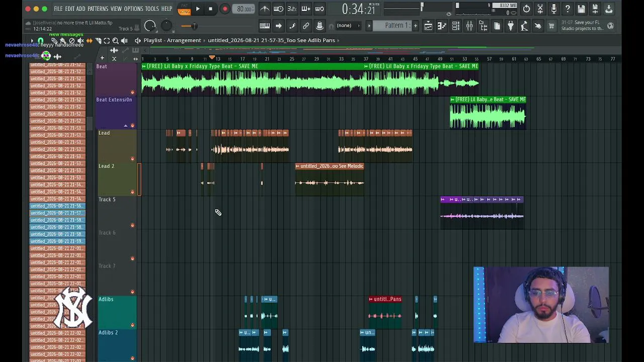
Task: Click the Play transport button
Action: (x=198, y=9)
